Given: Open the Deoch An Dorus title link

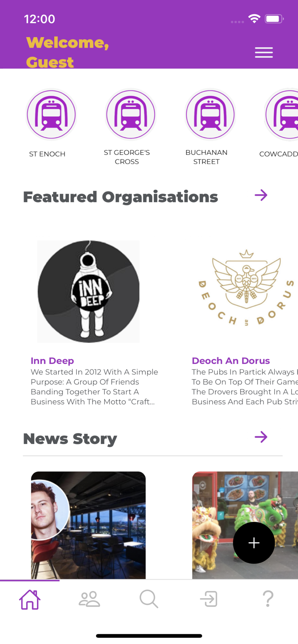Looking at the screenshot, I should [231, 361].
